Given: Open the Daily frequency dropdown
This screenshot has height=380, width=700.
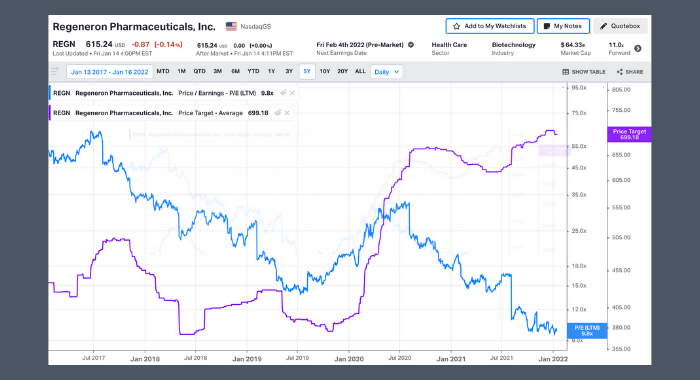Looking at the screenshot, I should (x=386, y=72).
